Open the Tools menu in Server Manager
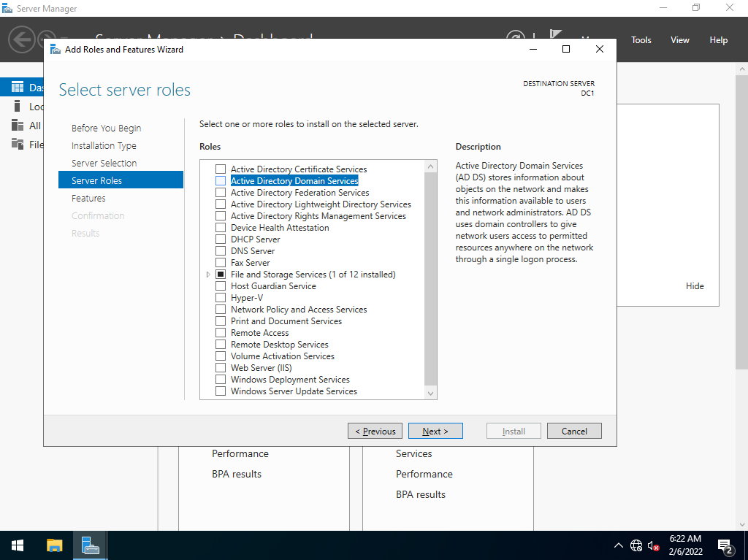Viewport: 748px width, 560px height. coord(641,40)
